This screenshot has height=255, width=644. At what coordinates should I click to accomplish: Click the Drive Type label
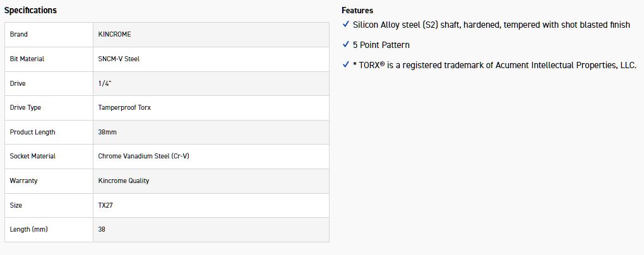coord(25,107)
